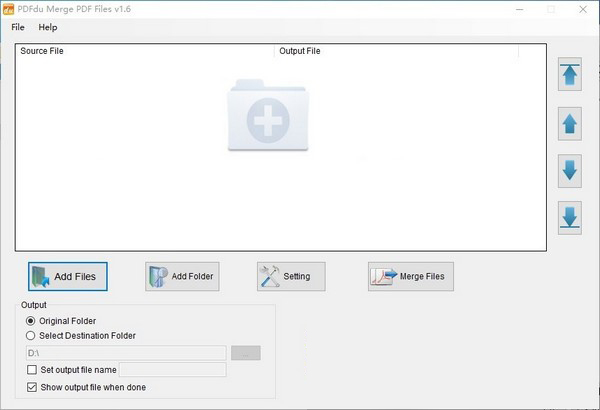Open the File menu
The width and height of the screenshot is (600, 410).
tap(18, 27)
